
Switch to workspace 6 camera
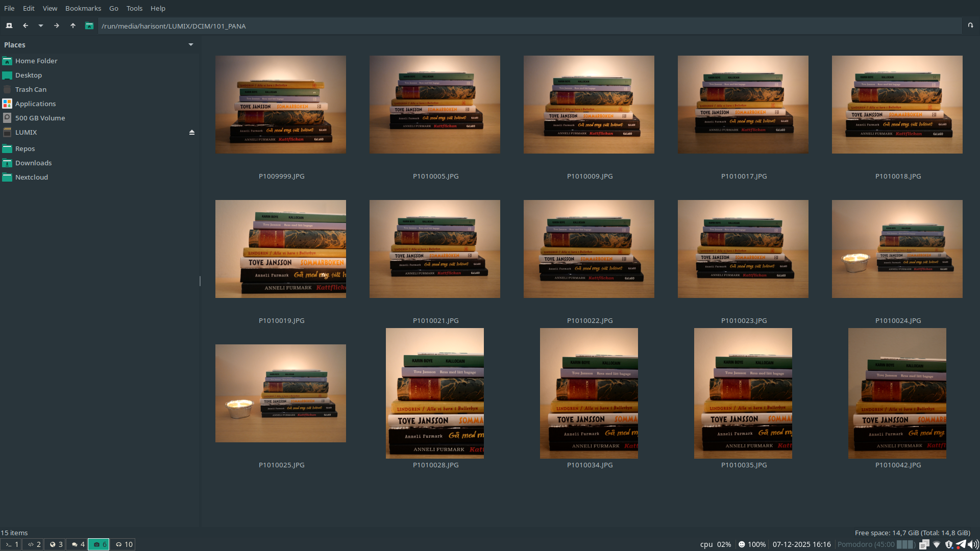pyautogui.click(x=99, y=544)
